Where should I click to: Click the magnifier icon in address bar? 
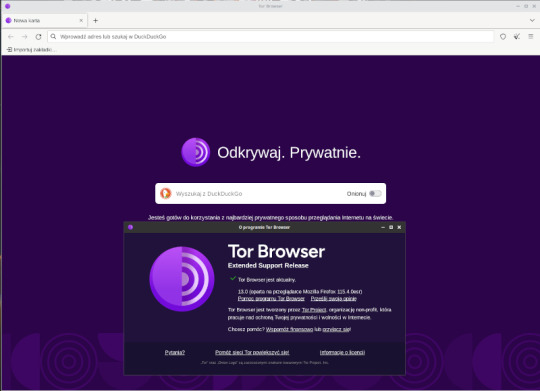click(x=53, y=37)
